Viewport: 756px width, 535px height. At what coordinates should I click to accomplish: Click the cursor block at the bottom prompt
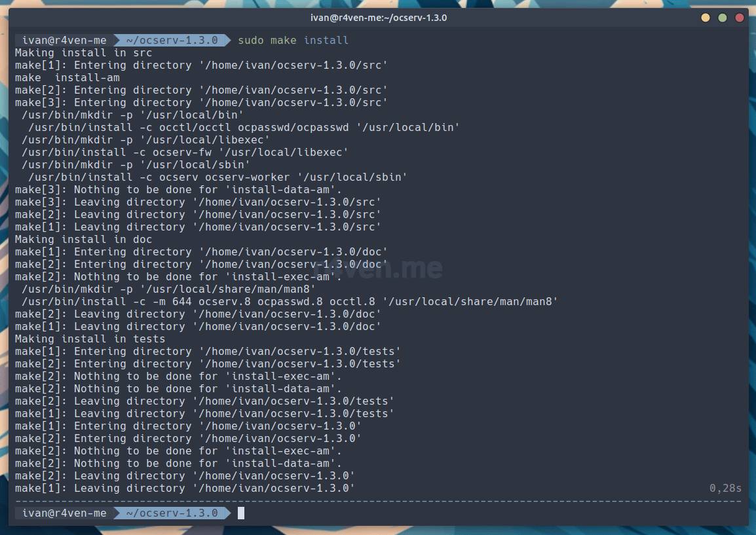[241, 513]
